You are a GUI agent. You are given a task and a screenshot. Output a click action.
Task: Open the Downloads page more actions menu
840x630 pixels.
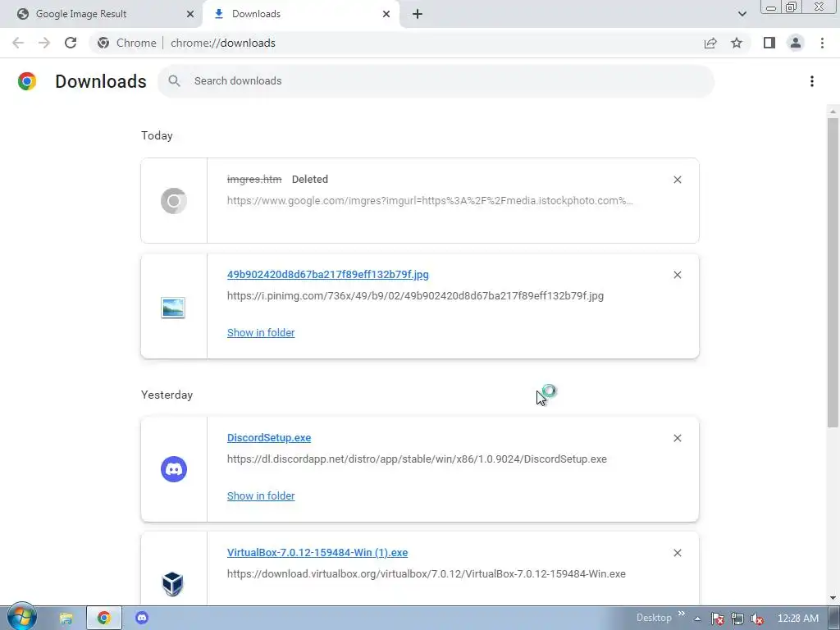click(811, 81)
